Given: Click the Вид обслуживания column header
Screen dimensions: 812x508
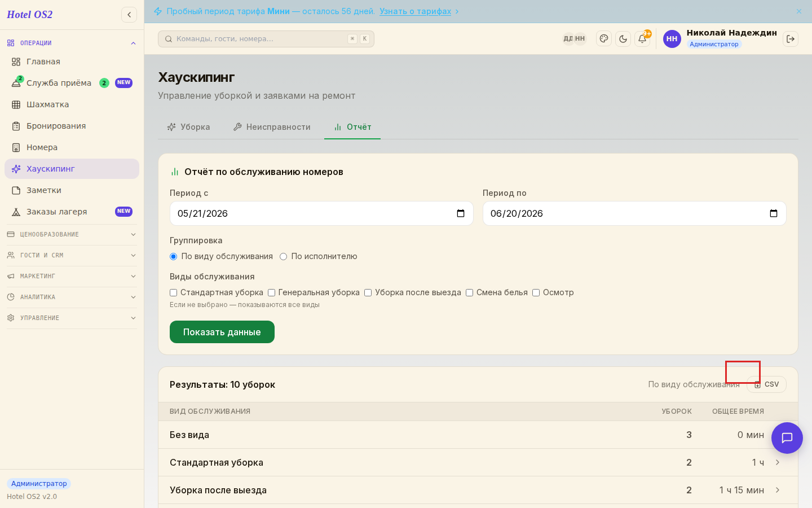Looking at the screenshot, I should point(210,411).
